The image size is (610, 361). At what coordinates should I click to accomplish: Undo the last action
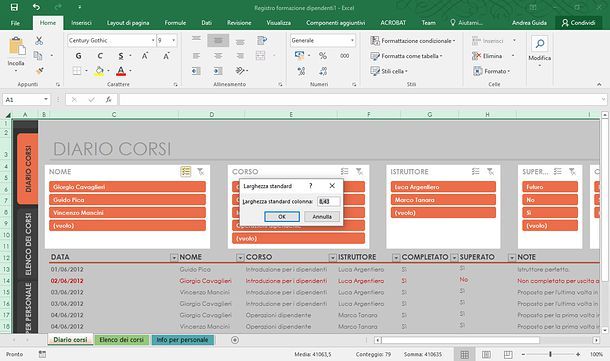tap(36, 7)
